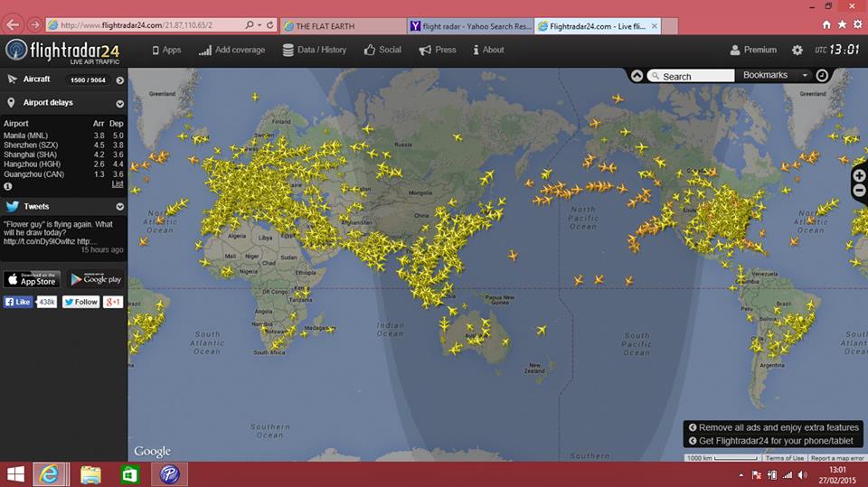This screenshot has width=868, height=487.
Task: Expand the Aircraft panel arrow
Action: point(120,80)
